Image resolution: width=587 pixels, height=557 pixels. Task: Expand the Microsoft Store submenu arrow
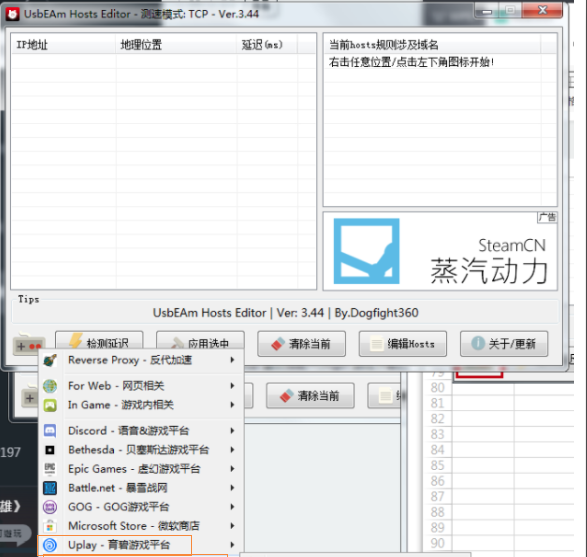pyautogui.click(x=232, y=526)
